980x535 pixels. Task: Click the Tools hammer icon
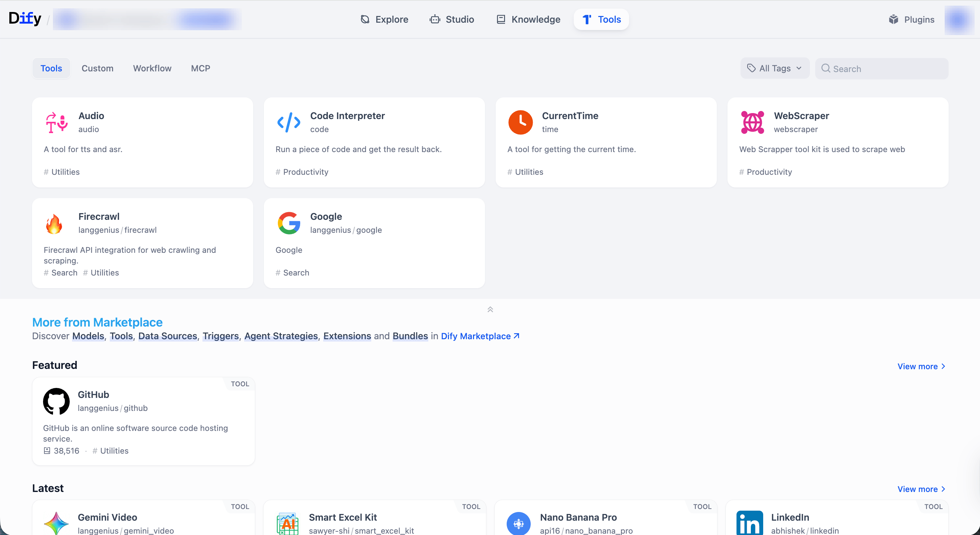(587, 19)
